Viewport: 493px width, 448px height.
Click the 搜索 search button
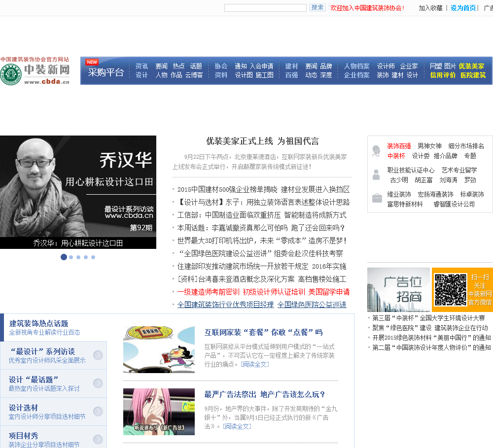(317, 7)
